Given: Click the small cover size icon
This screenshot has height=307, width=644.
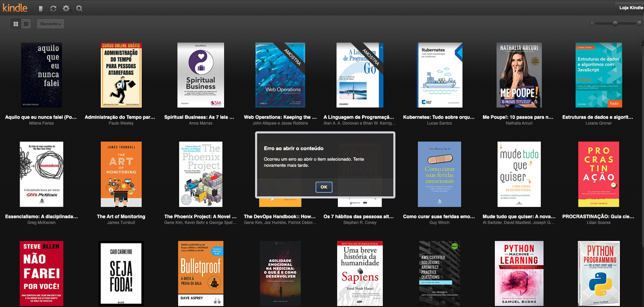Looking at the screenshot, I should pyautogui.click(x=592, y=23).
